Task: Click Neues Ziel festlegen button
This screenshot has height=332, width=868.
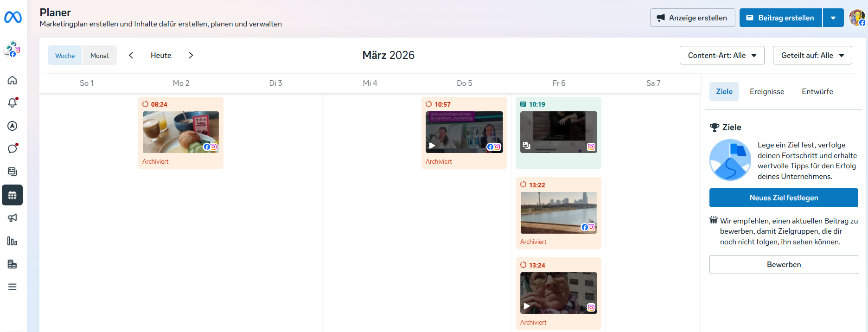Action: [x=784, y=198]
